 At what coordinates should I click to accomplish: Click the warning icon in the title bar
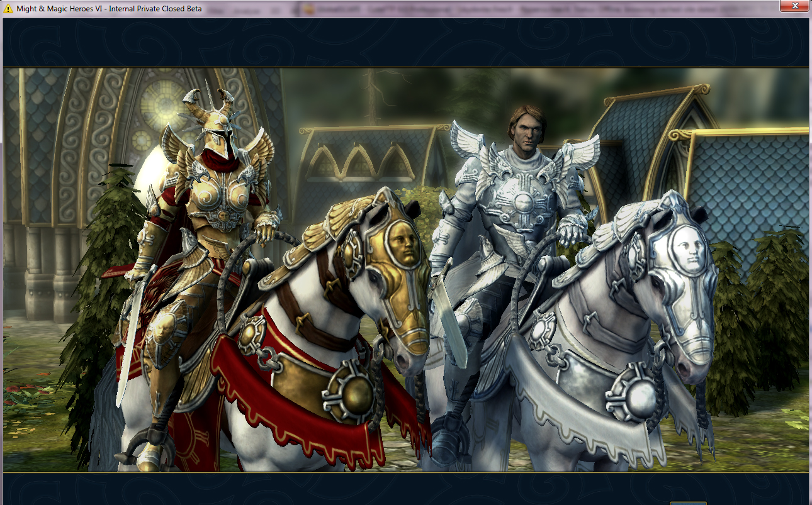click(x=8, y=9)
